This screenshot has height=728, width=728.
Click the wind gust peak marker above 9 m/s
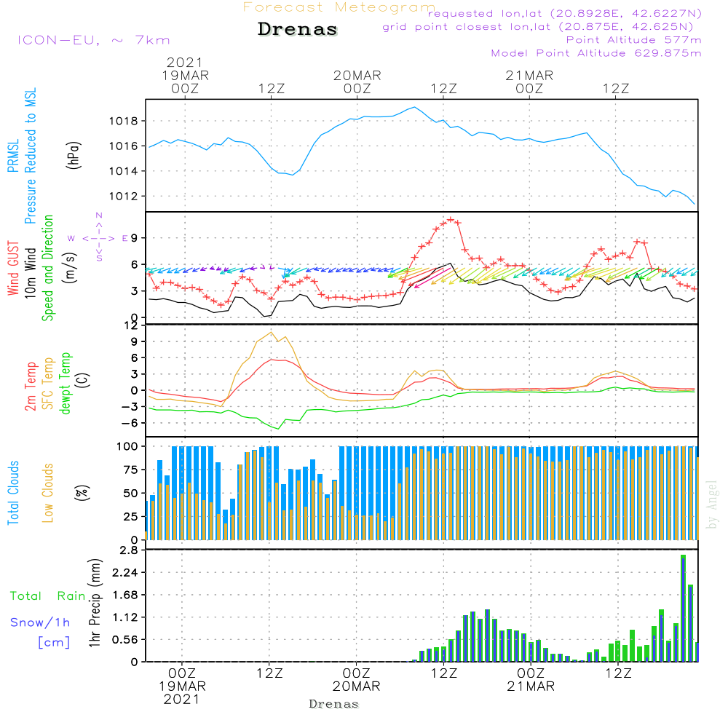[x=451, y=220]
